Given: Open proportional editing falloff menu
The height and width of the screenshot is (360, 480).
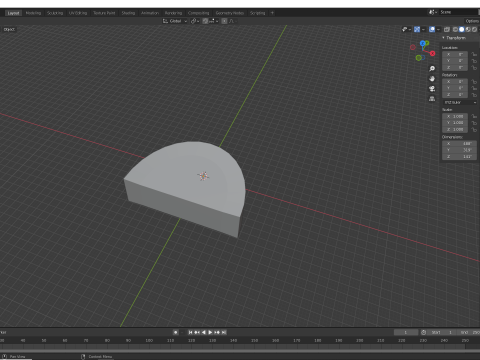Looking at the screenshot, I should click(232, 21).
